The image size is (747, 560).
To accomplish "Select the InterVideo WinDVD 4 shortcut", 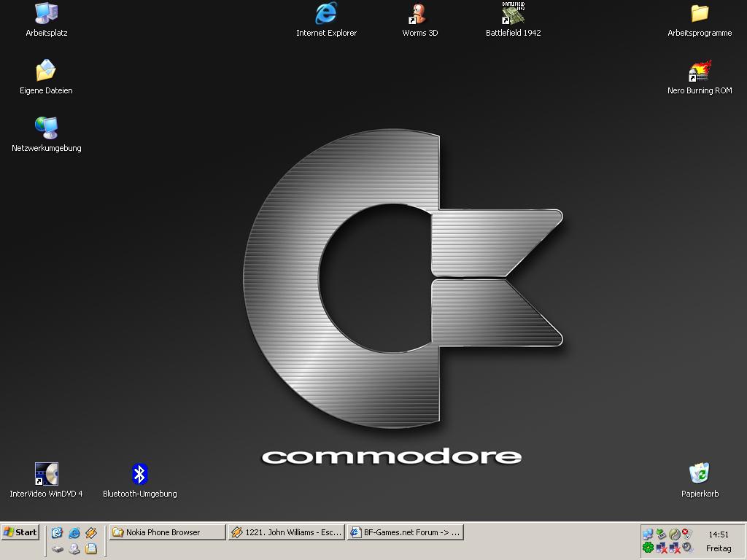I will coord(46,481).
